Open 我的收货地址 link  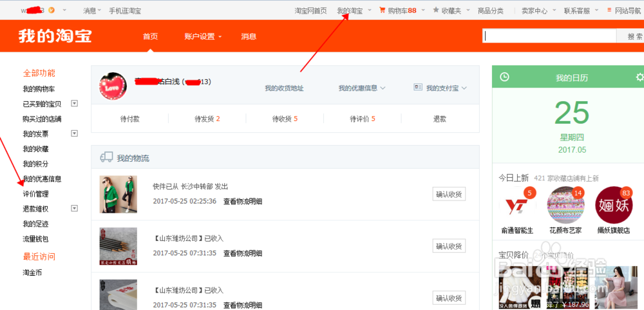[x=284, y=88]
